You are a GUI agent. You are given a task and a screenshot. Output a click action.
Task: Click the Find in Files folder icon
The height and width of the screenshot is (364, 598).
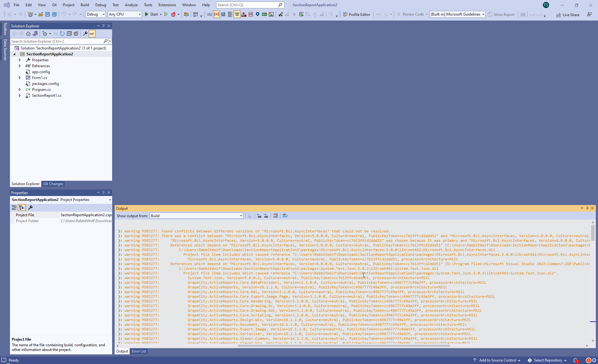point(186,14)
